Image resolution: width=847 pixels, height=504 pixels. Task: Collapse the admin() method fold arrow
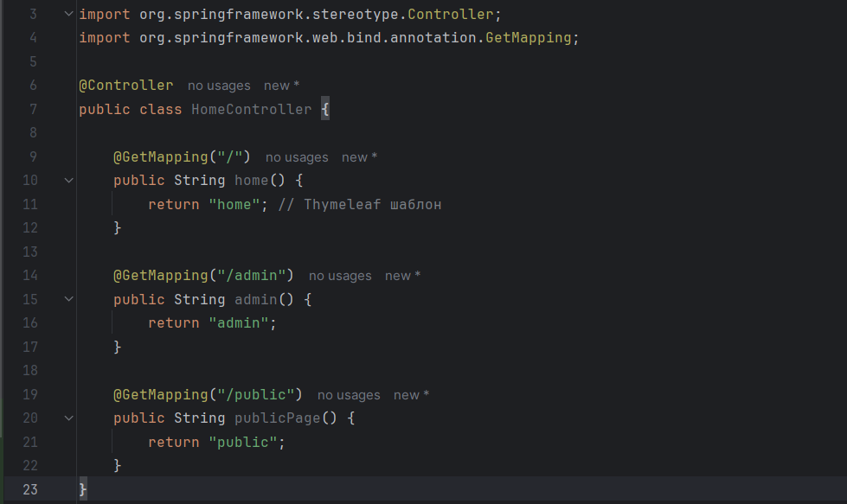coord(68,298)
